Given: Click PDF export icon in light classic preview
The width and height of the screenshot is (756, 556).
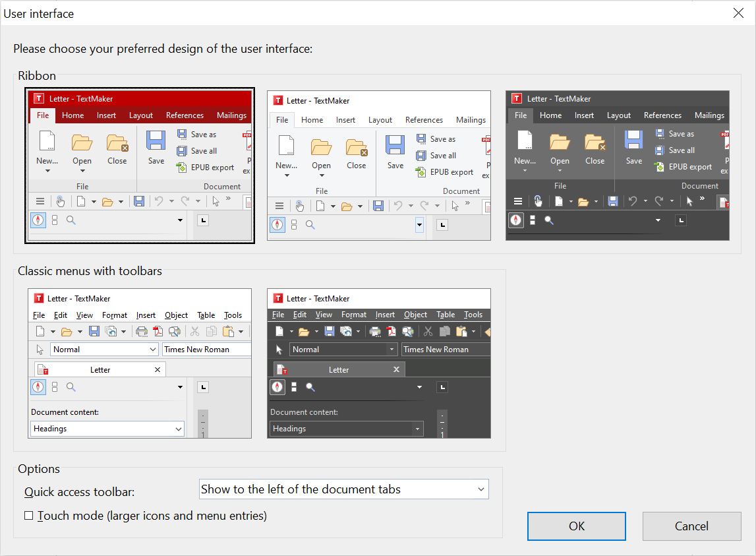Looking at the screenshot, I should (x=158, y=332).
